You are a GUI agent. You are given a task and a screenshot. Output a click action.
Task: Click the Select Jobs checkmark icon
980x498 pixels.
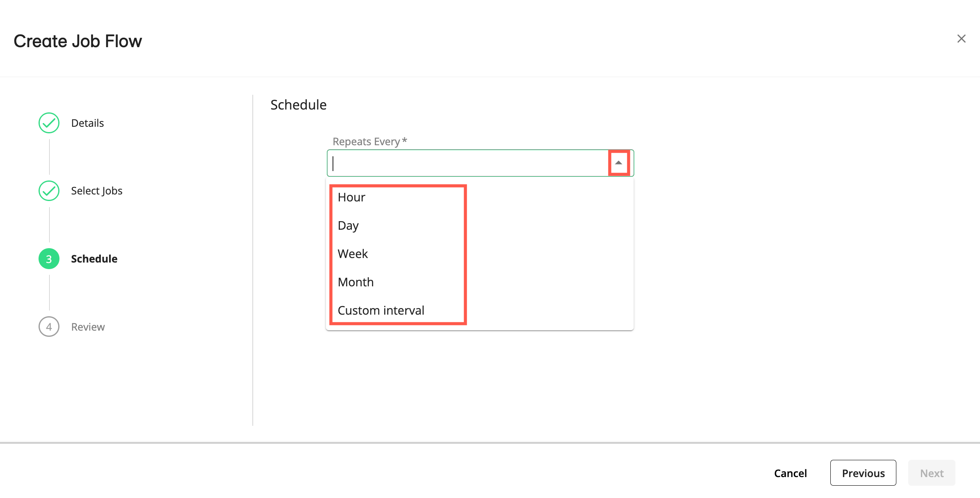(48, 190)
